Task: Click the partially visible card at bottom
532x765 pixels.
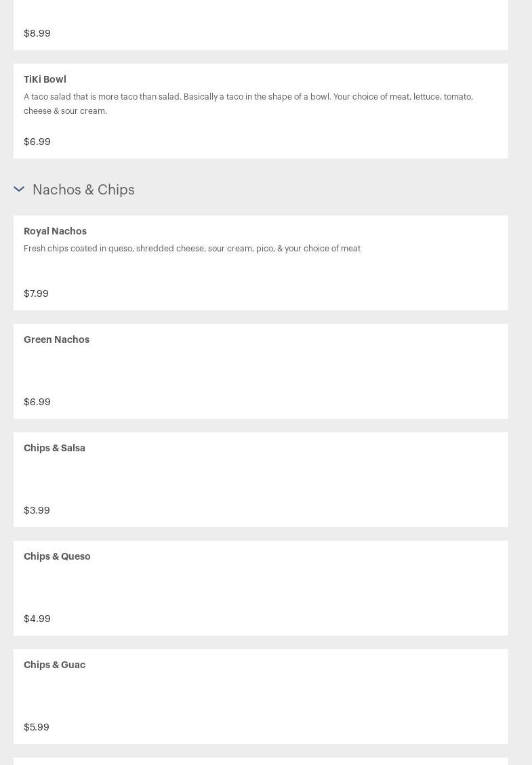Action: pyautogui.click(x=261, y=761)
